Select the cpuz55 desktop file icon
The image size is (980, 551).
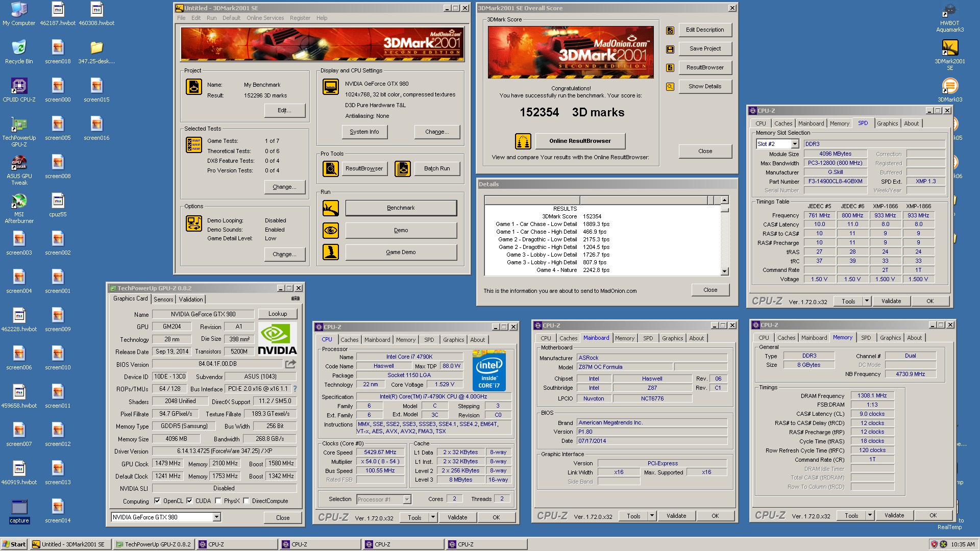coord(58,205)
